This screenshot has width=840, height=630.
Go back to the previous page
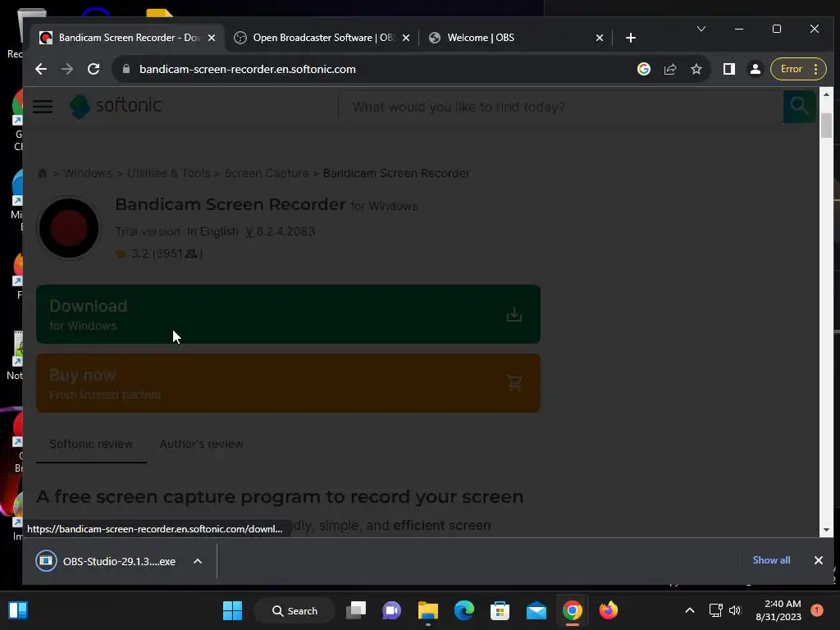41,69
